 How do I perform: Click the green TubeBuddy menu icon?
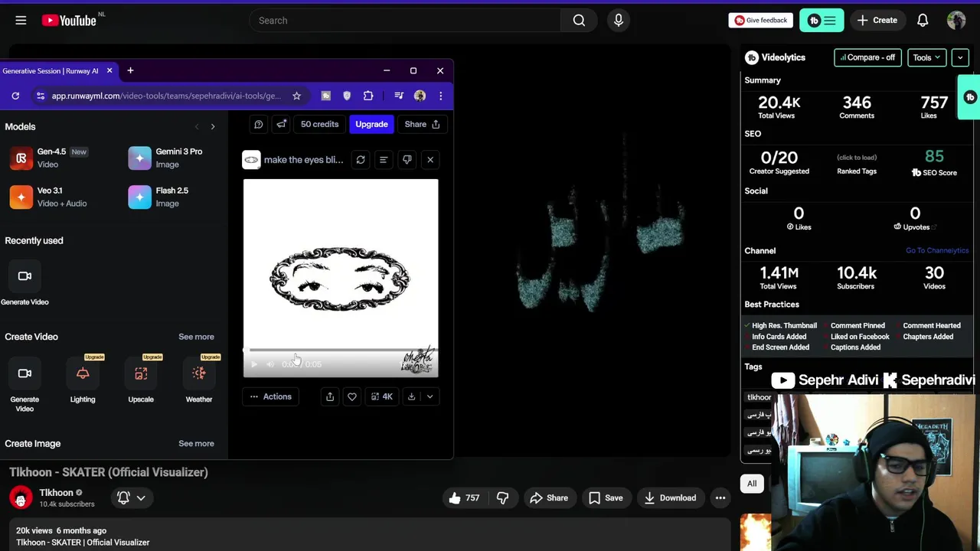point(822,21)
